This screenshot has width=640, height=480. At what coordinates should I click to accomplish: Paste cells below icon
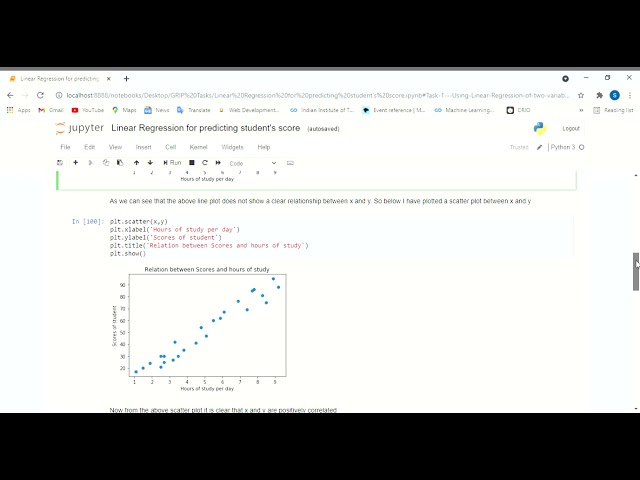click(120, 163)
